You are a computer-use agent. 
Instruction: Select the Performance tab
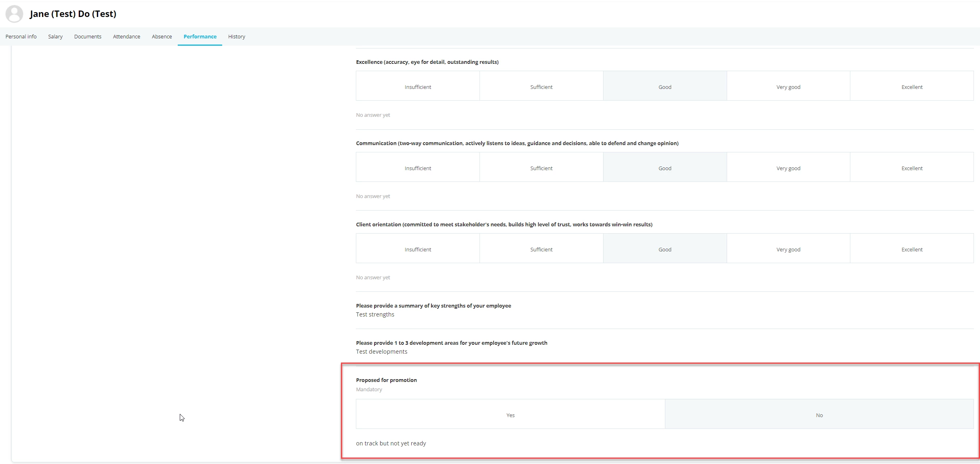coord(200,36)
